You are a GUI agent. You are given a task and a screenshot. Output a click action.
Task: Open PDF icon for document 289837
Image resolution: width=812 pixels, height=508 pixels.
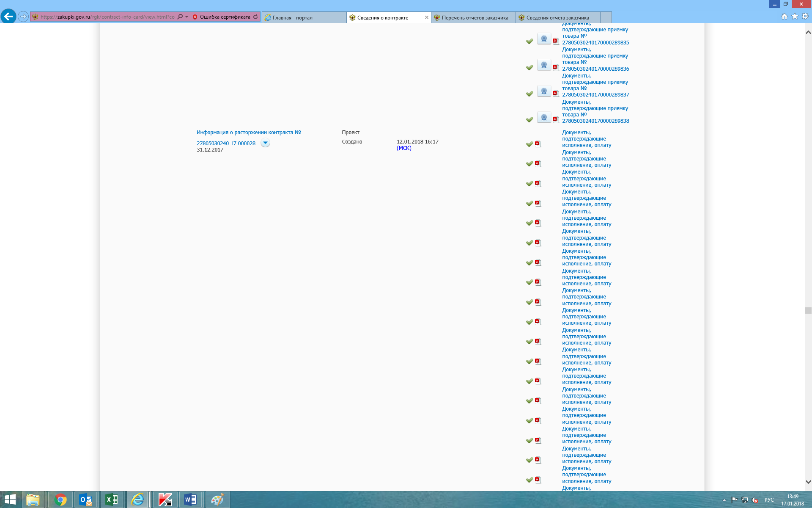[x=556, y=94]
